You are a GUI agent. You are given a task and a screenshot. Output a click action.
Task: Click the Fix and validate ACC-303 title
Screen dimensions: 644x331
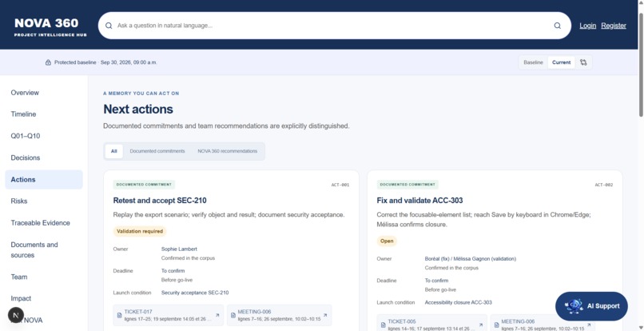419,201
